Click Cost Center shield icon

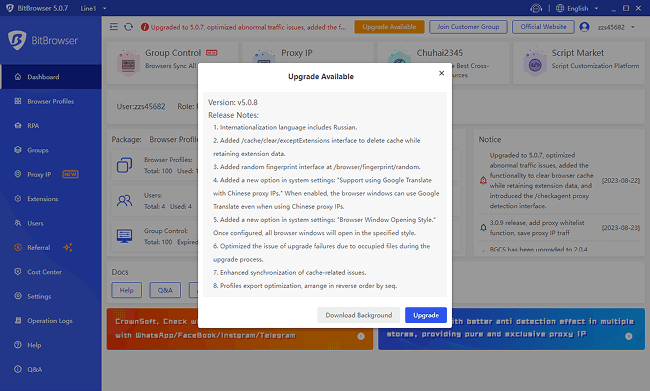point(18,272)
